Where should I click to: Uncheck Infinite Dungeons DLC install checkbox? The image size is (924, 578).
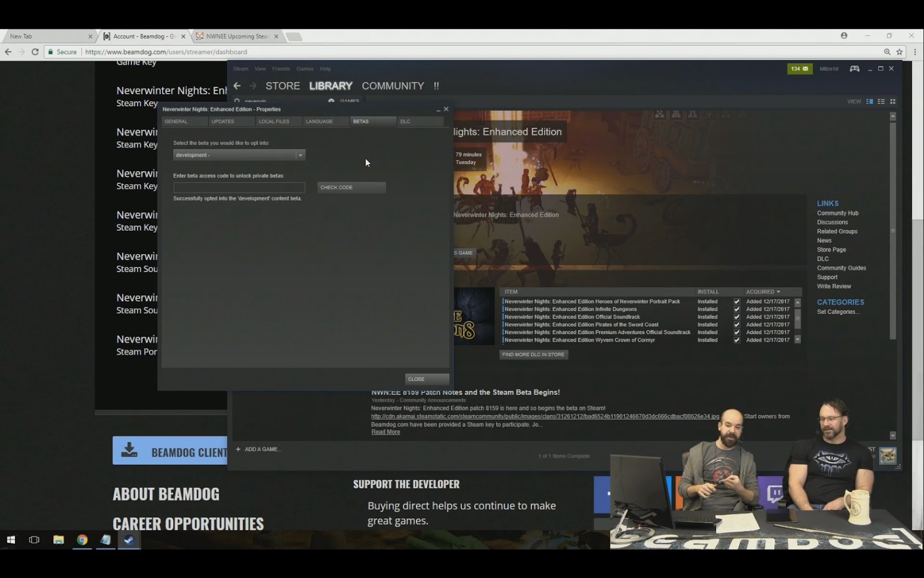pyautogui.click(x=737, y=309)
